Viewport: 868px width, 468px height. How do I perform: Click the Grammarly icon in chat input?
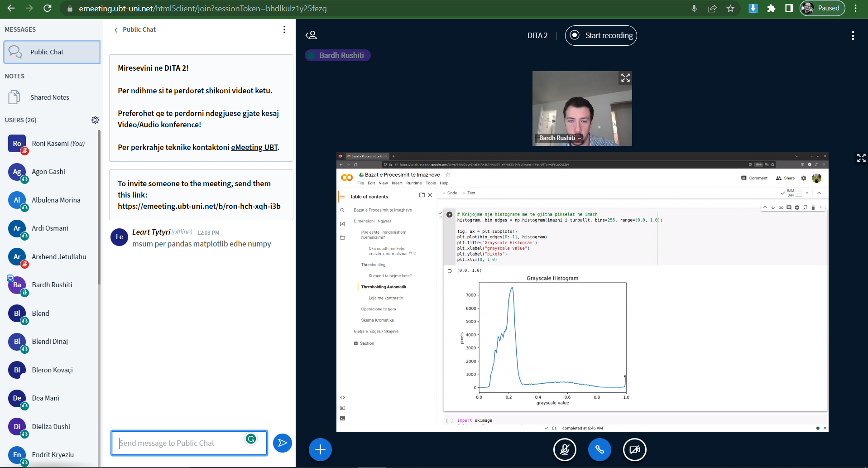point(251,439)
